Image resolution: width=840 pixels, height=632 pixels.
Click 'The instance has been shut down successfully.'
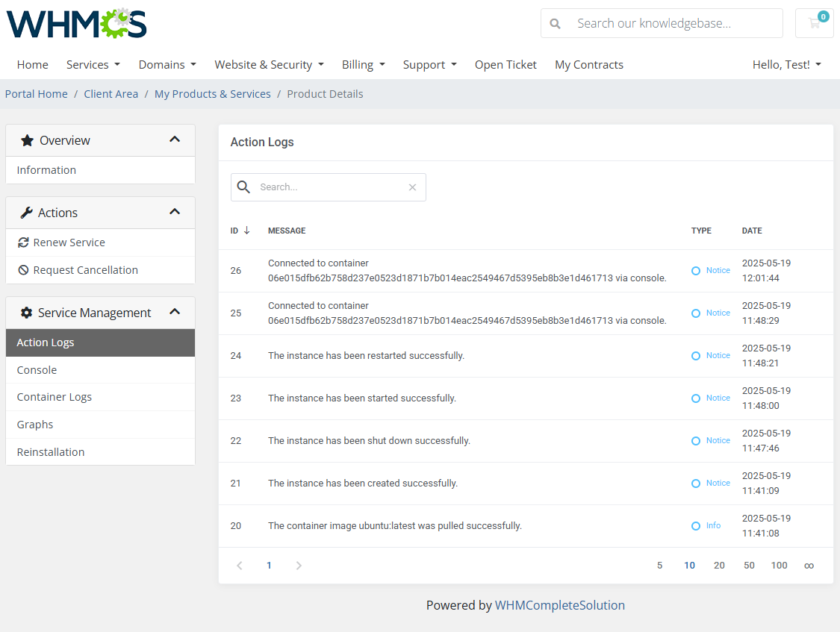(369, 441)
